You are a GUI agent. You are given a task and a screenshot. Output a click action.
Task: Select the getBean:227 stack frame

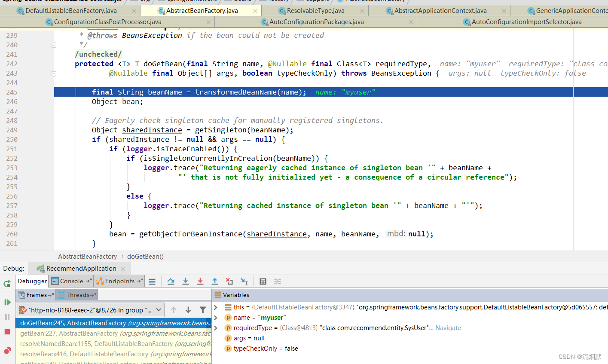(x=113, y=333)
